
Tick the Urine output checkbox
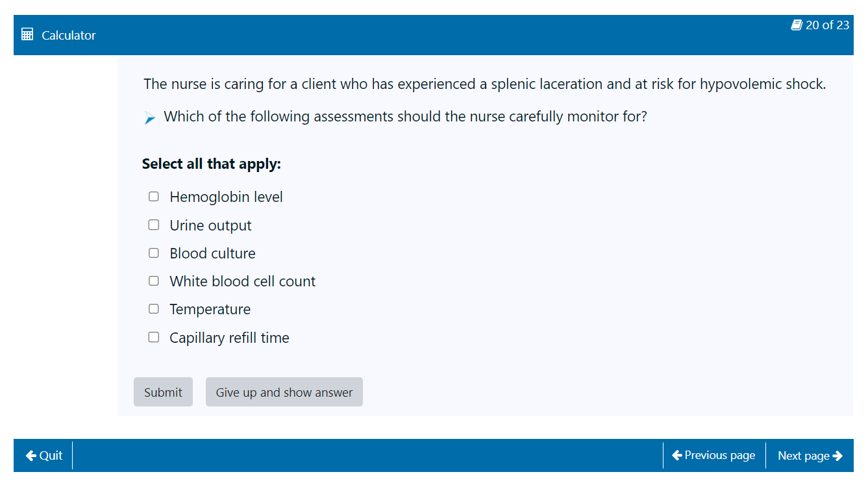click(x=154, y=225)
